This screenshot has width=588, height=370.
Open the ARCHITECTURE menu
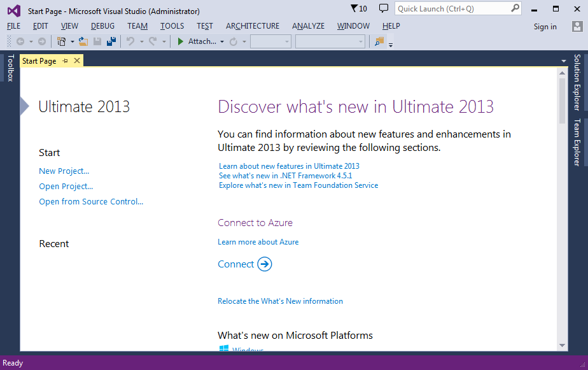(253, 26)
